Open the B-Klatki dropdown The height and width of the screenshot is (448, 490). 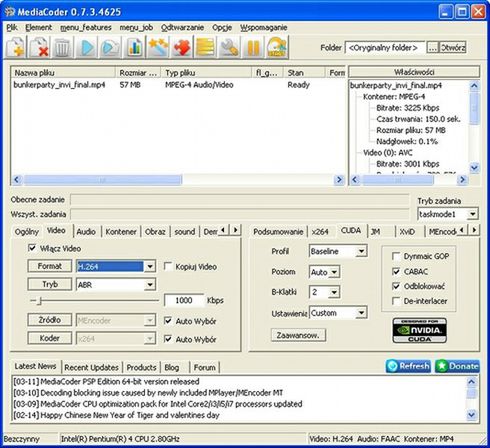click(334, 292)
